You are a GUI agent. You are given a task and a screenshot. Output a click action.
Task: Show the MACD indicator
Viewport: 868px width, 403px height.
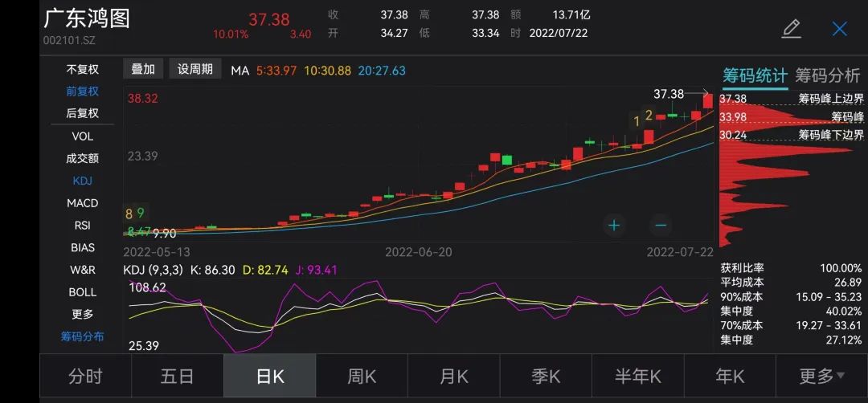tap(82, 203)
